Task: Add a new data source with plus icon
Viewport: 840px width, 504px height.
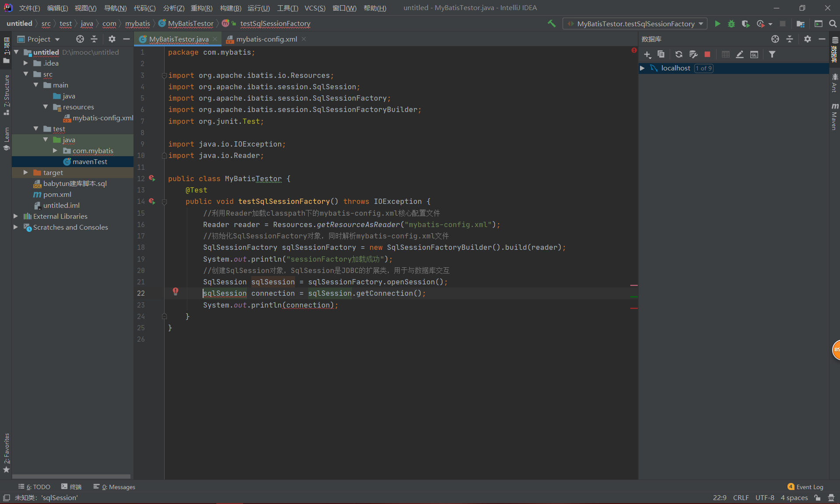Action: 647,54
